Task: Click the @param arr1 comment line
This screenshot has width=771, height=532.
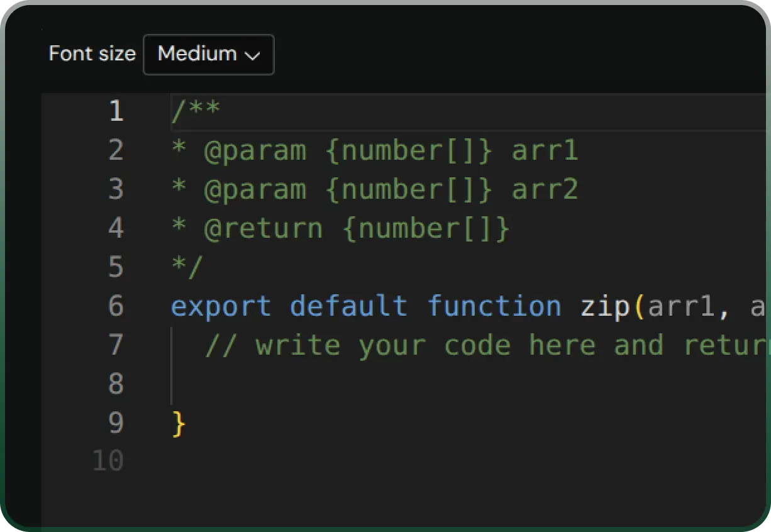Action: pos(374,150)
